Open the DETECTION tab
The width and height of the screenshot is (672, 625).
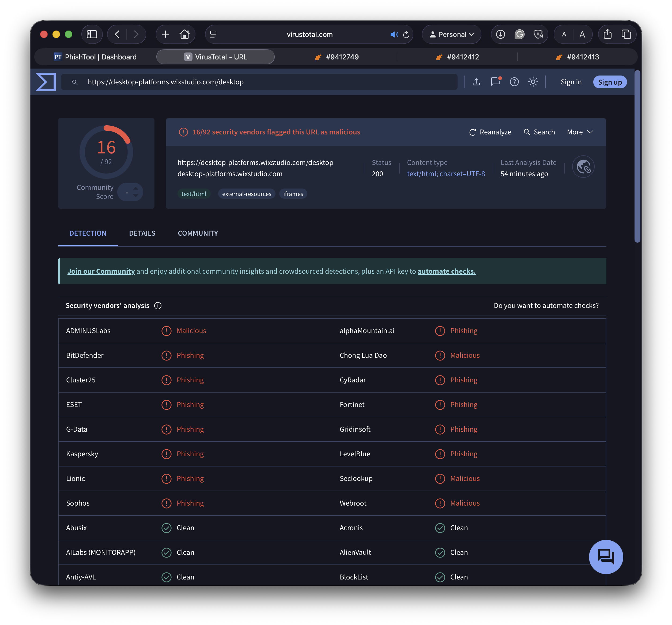tap(88, 233)
